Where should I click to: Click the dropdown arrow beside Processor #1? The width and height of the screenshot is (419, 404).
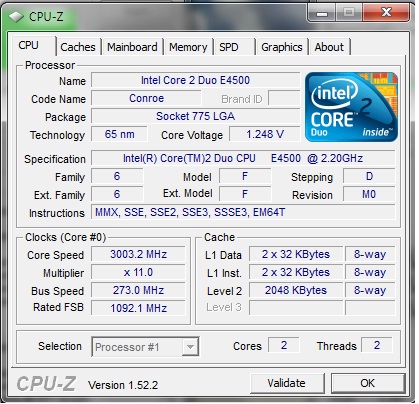(x=190, y=347)
